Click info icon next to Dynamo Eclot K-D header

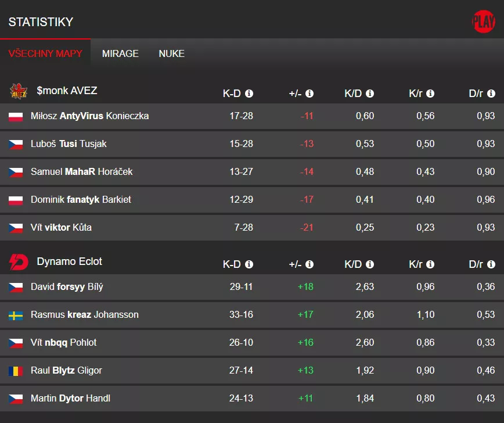point(249,264)
